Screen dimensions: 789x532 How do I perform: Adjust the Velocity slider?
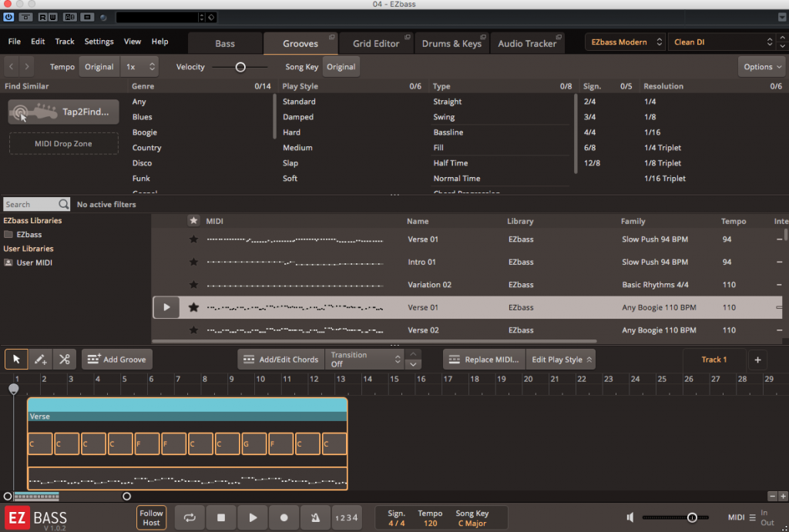pyautogui.click(x=240, y=67)
